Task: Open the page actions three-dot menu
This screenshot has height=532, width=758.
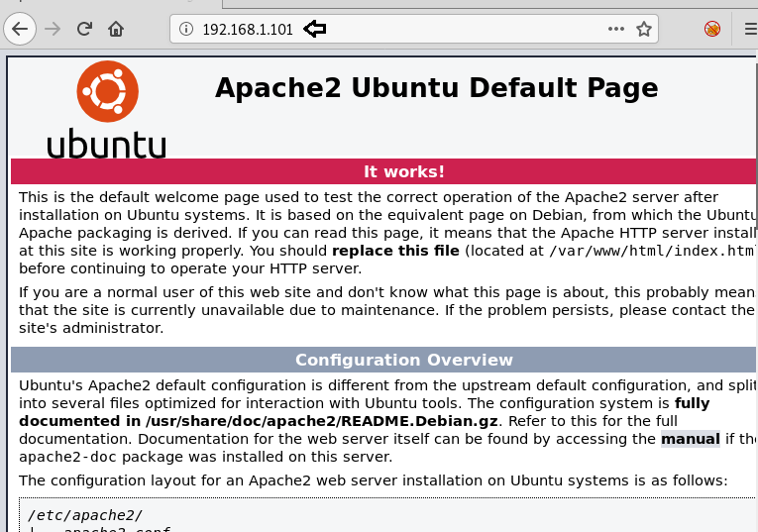Action: pyautogui.click(x=616, y=29)
